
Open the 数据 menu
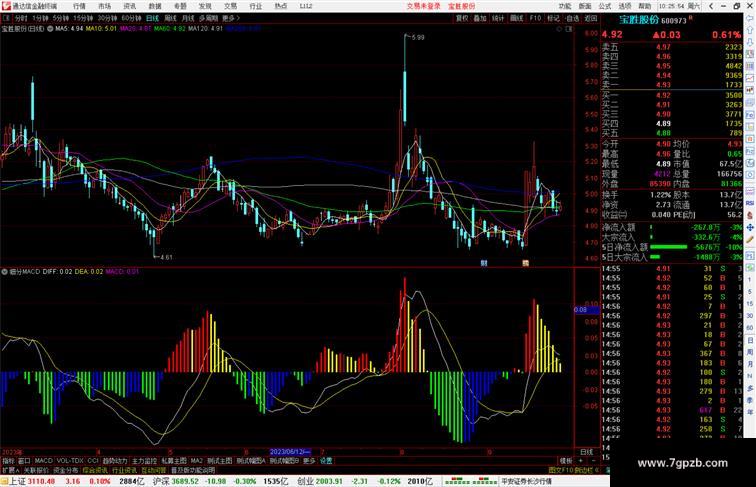(x=155, y=6)
